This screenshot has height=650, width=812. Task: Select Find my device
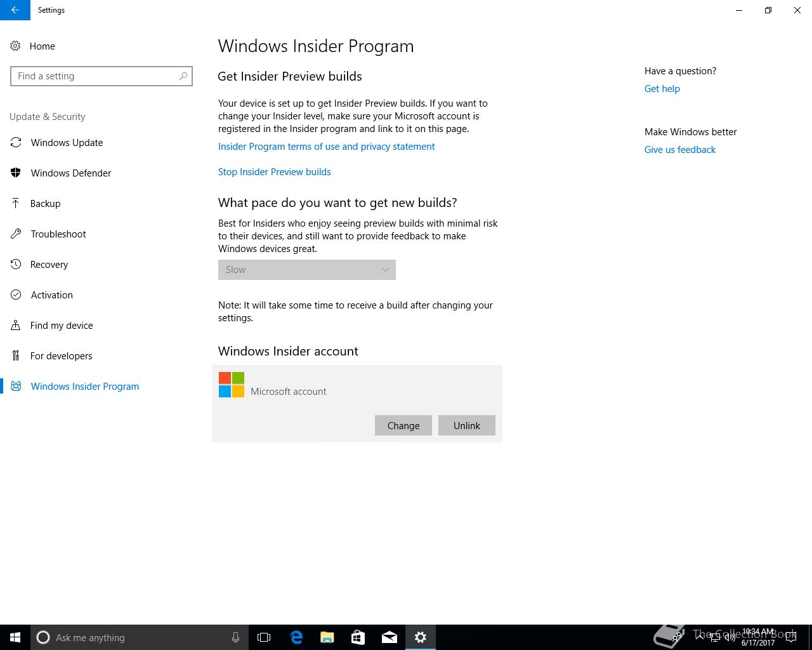(x=62, y=325)
